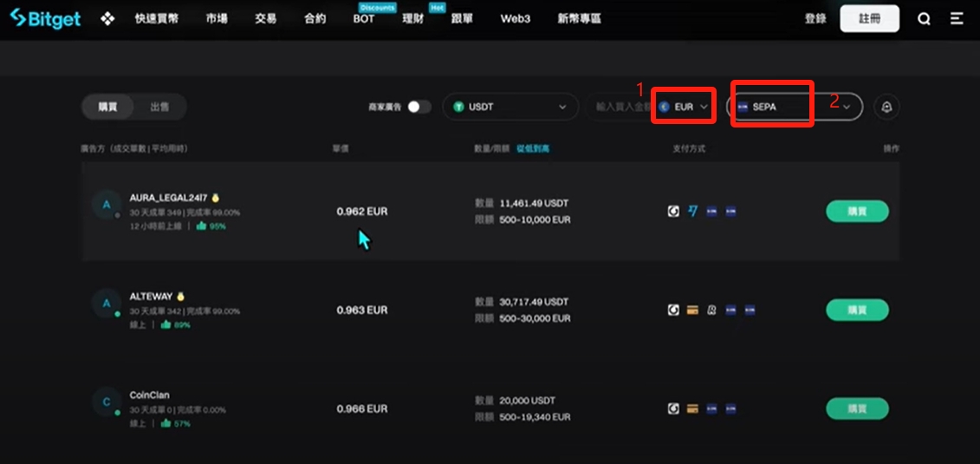This screenshot has height=464, width=980.
Task: Open the USDT coin dropdown
Action: [x=510, y=107]
